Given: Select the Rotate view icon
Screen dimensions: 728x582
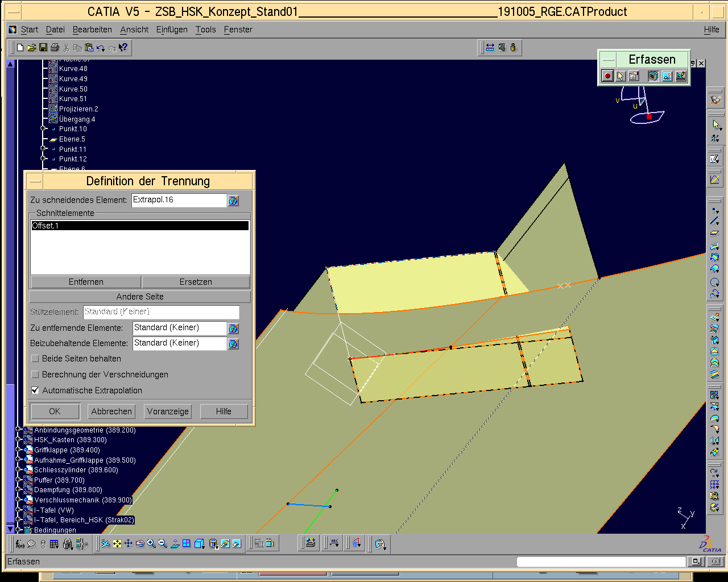Looking at the screenshot, I should 140,544.
